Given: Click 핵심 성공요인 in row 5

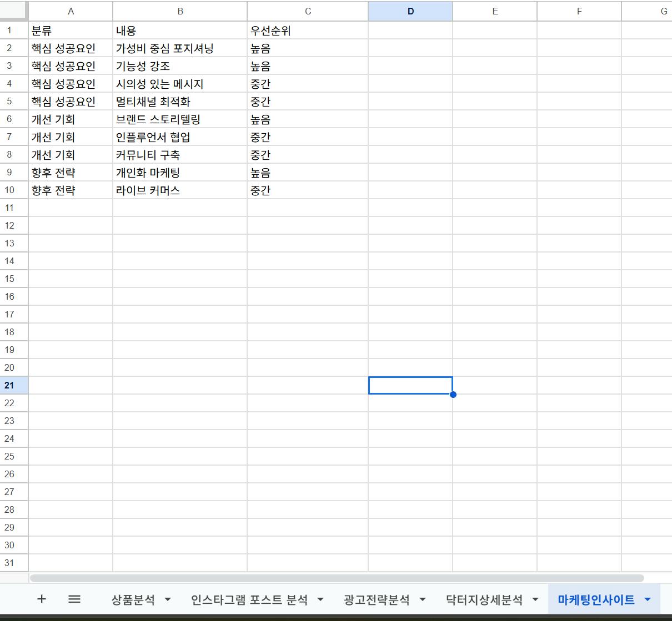Looking at the screenshot, I should (x=71, y=102).
